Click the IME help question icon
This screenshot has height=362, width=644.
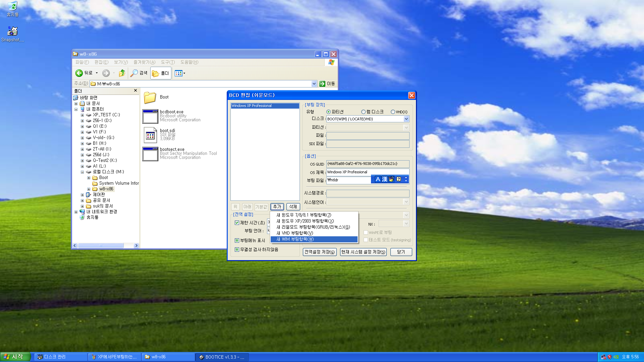[x=398, y=179]
